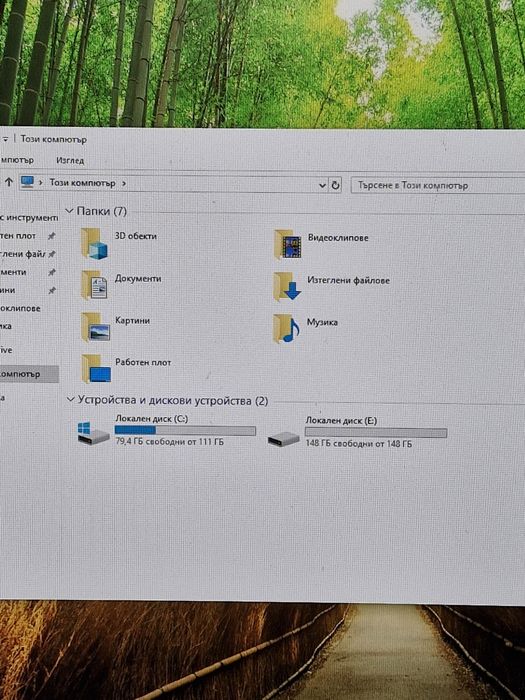Open the 3D обекти folder icon
Viewport: 525px width, 700px height.
pos(94,244)
